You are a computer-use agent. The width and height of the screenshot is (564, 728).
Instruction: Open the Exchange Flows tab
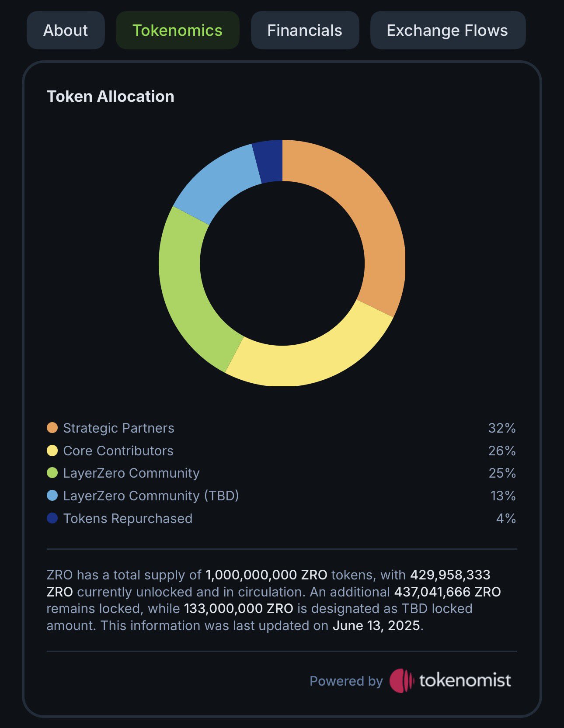[x=447, y=31]
